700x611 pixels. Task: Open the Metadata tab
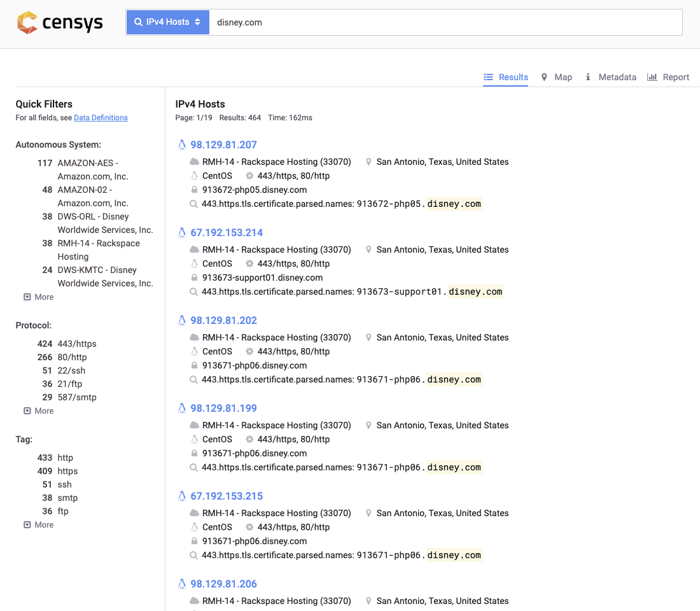click(611, 77)
